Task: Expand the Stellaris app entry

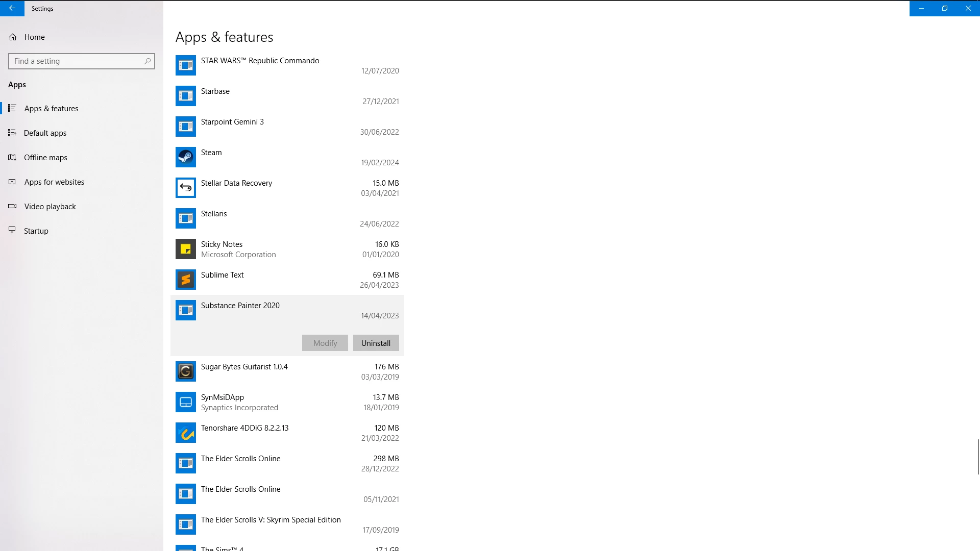Action: (x=287, y=218)
